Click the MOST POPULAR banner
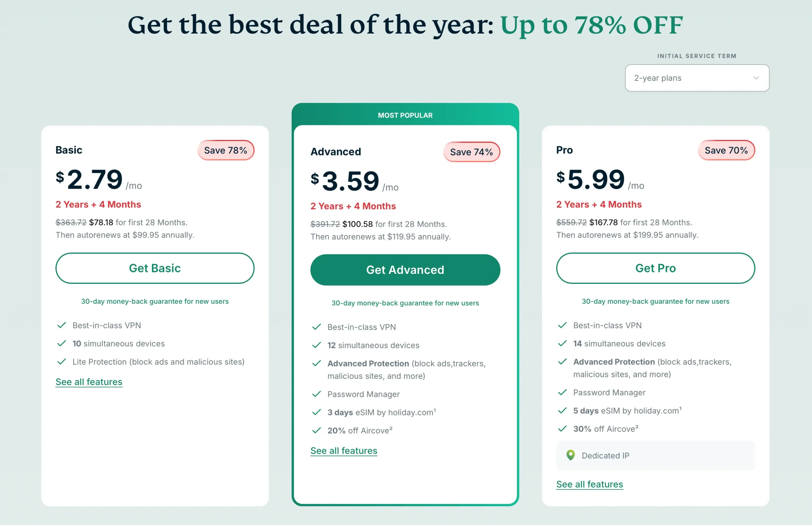This screenshot has width=812, height=525. tap(404, 115)
